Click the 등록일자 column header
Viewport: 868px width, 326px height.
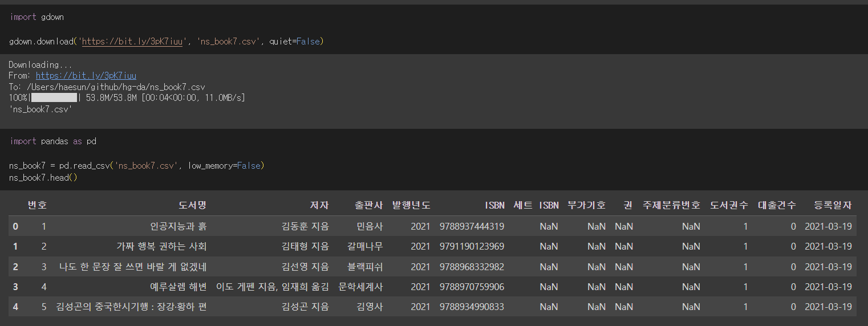click(x=833, y=205)
